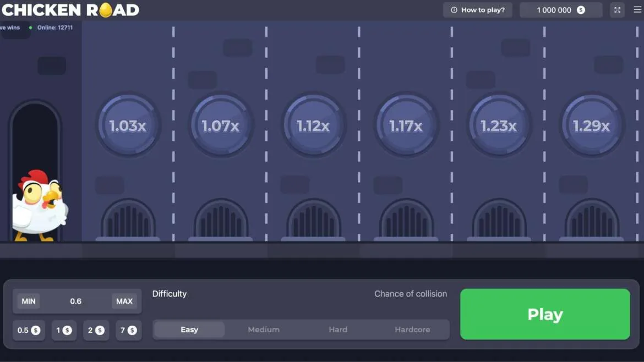Click the 1.03x multiplier manhole
644x362 pixels.
[x=128, y=125]
